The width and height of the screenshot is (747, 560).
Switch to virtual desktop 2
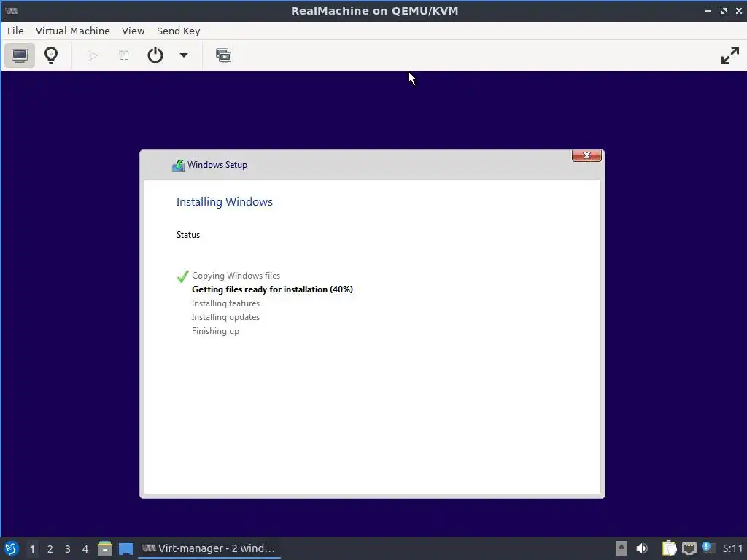pos(50,549)
